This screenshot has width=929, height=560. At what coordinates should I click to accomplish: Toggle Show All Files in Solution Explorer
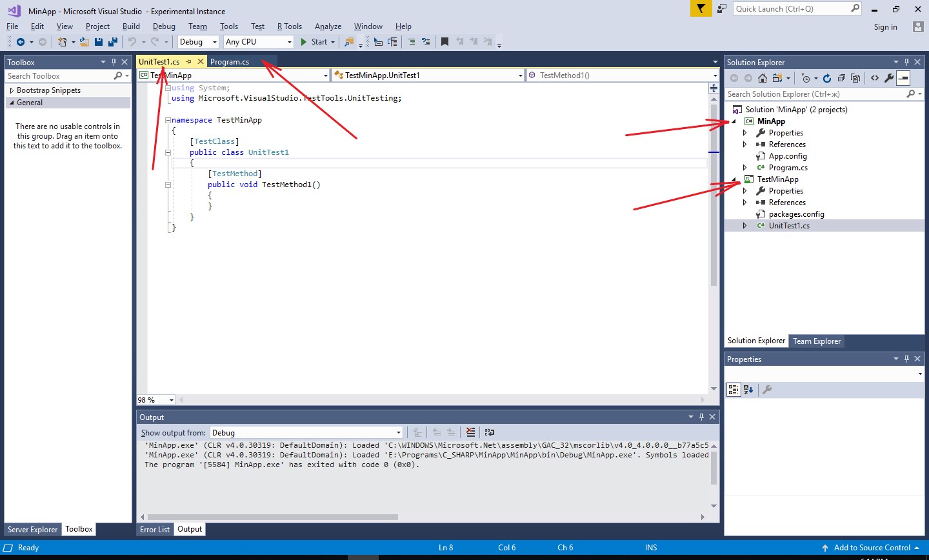coord(856,77)
